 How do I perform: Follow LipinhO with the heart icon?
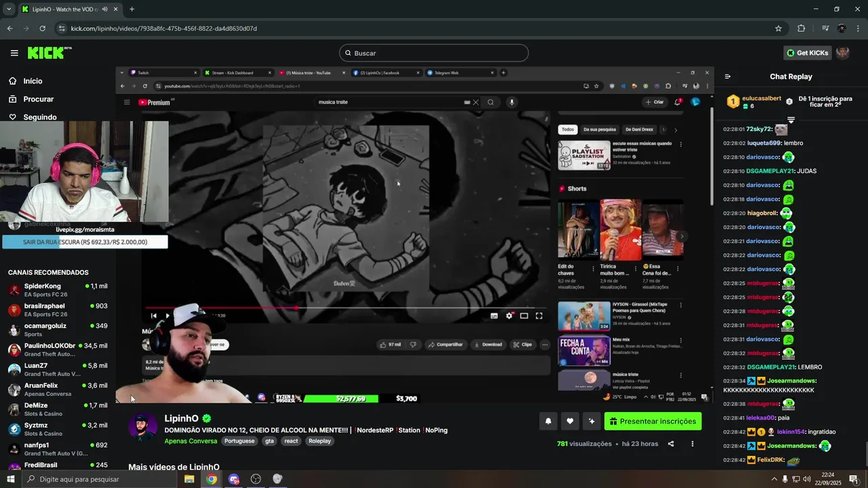coord(570,421)
